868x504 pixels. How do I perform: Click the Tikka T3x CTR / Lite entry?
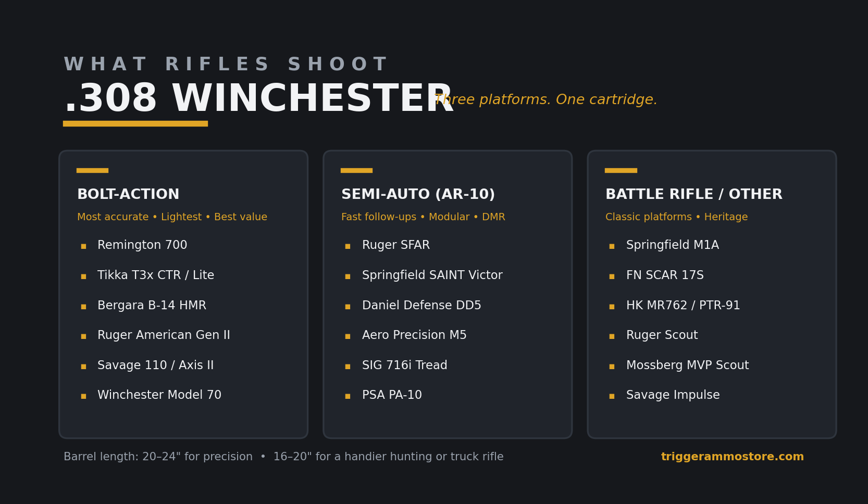(x=156, y=275)
